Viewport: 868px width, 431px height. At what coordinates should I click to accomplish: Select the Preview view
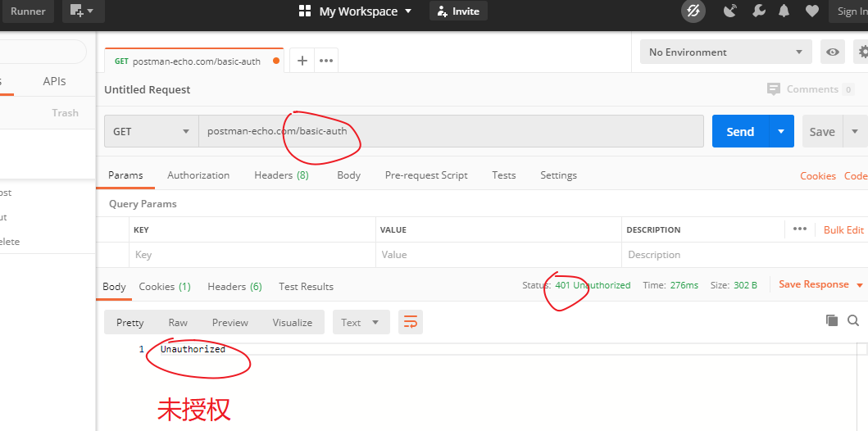click(x=230, y=323)
